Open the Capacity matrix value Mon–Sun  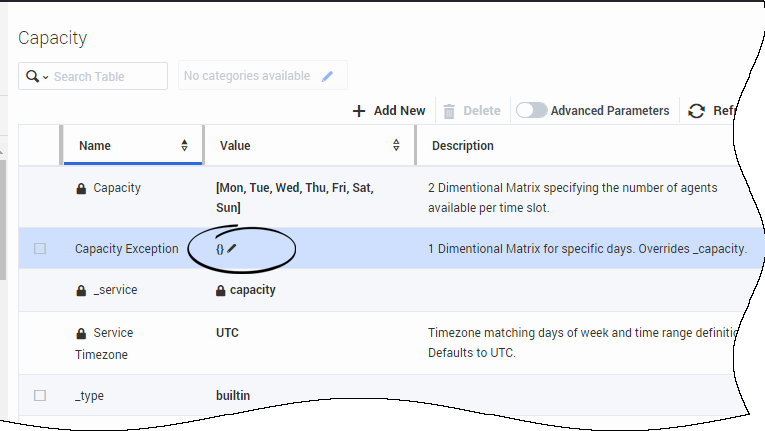pyautogui.click(x=295, y=198)
